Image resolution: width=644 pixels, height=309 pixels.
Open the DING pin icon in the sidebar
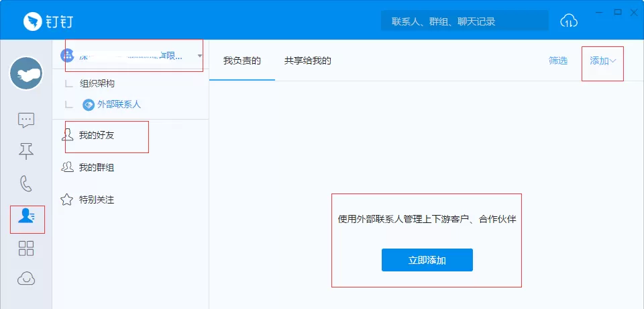click(26, 151)
